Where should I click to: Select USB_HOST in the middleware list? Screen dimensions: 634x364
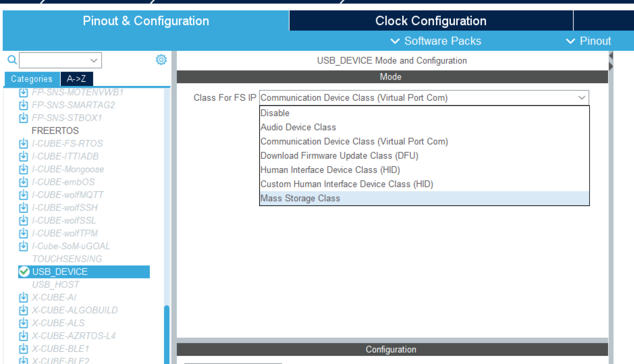click(x=55, y=284)
